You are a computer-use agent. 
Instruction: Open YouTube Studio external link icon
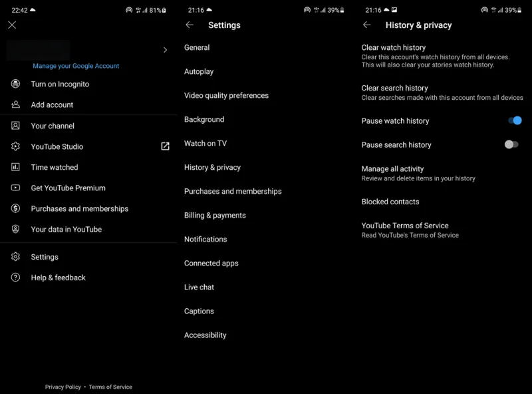pyautogui.click(x=165, y=146)
